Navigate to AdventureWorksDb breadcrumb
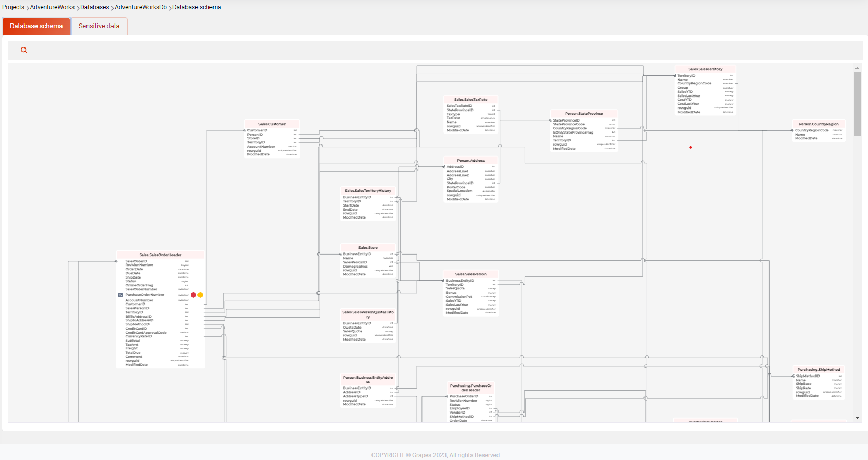 tap(141, 7)
